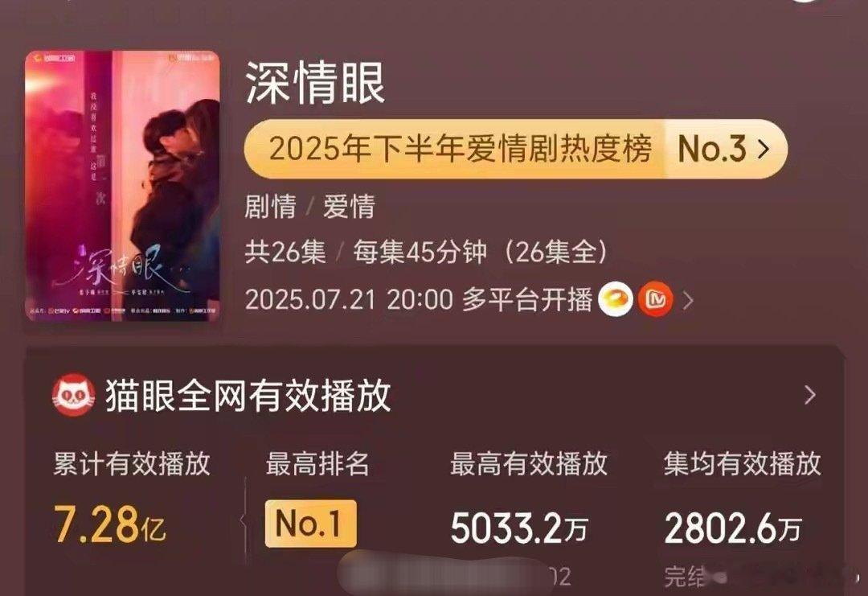868x596 pixels.
Task: Tap the Mango TV platform icon
Action: tap(656, 300)
